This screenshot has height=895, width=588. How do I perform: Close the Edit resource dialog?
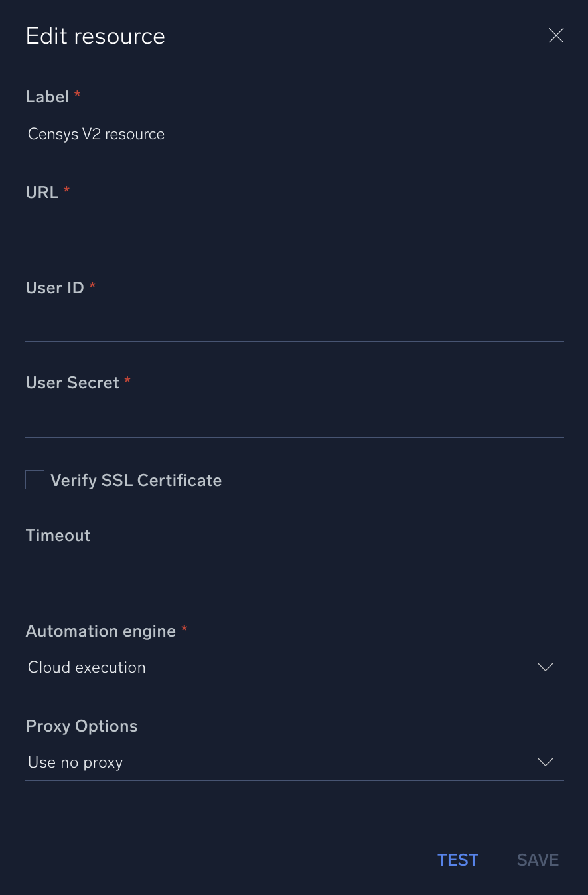pos(556,35)
